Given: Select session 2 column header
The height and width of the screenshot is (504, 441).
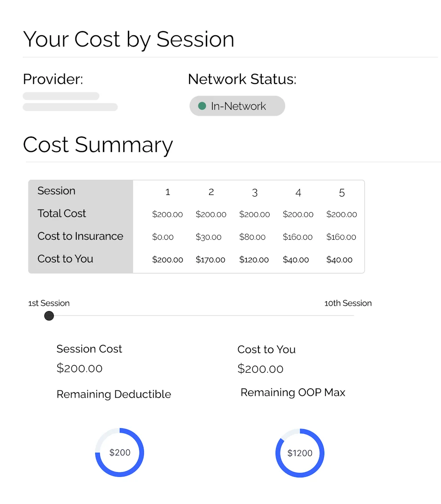Looking at the screenshot, I should pos(211,192).
